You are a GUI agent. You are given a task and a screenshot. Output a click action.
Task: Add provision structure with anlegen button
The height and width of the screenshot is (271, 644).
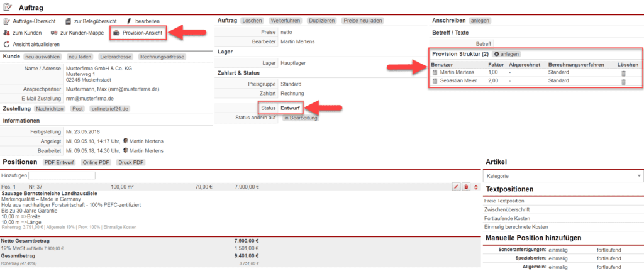pyautogui.click(x=506, y=54)
